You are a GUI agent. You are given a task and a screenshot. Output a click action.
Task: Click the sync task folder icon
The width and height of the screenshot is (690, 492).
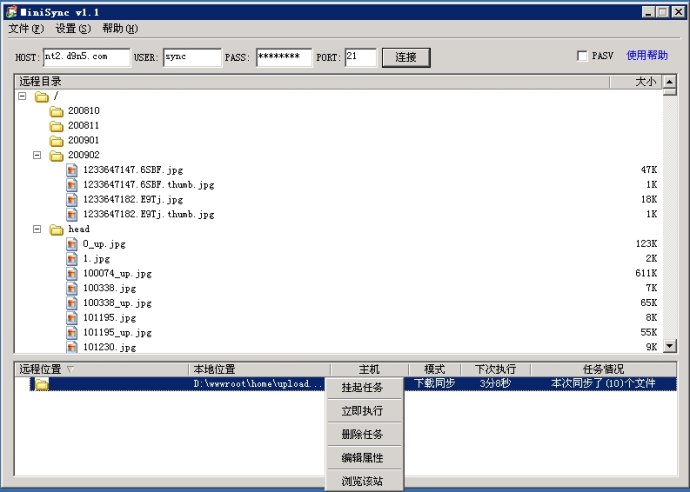pyautogui.click(x=42, y=384)
